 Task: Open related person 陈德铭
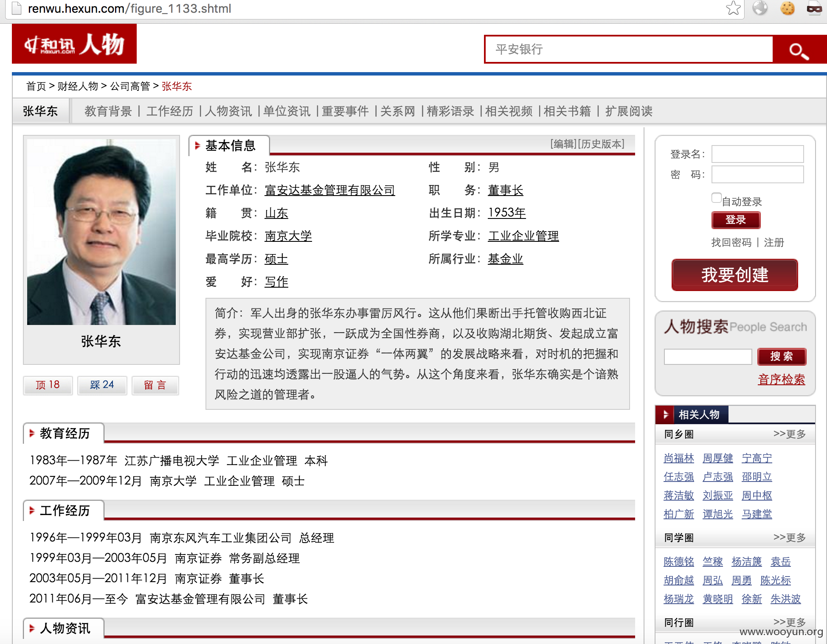click(x=679, y=562)
